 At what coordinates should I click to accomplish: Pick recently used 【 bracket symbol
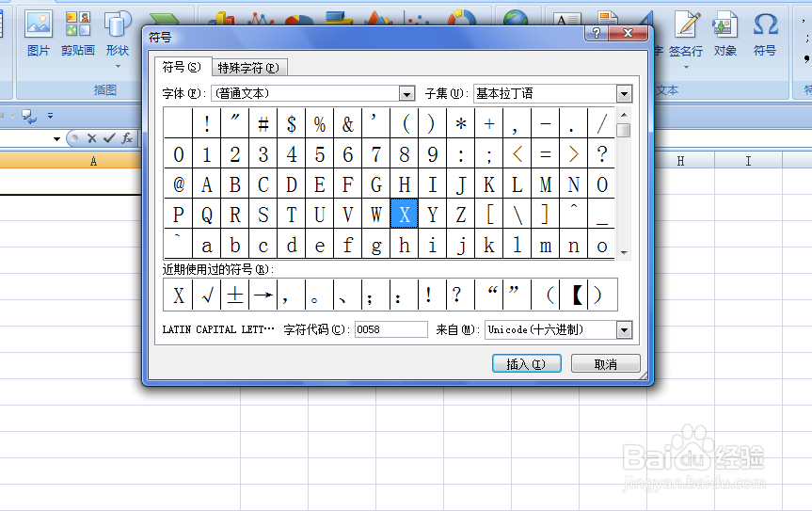coord(573,295)
